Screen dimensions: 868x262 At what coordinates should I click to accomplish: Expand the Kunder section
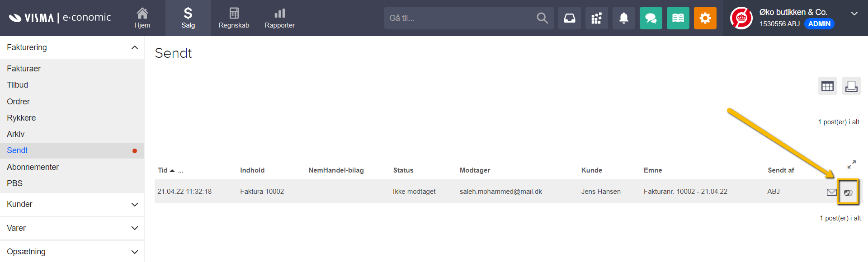134,205
